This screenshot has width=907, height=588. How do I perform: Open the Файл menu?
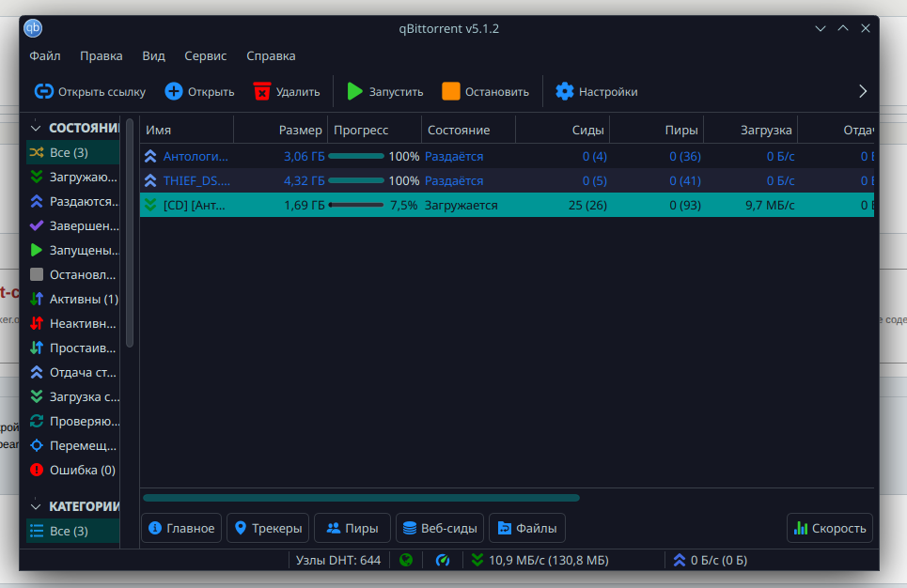[x=45, y=56]
